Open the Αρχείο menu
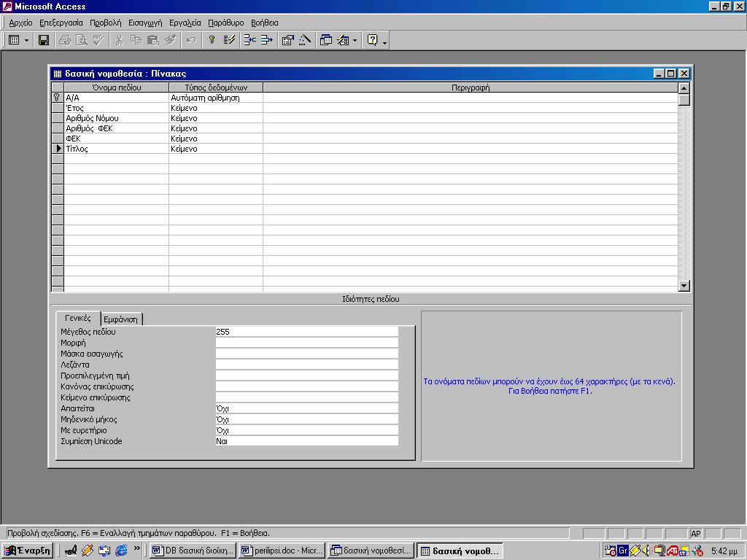 pos(20,23)
